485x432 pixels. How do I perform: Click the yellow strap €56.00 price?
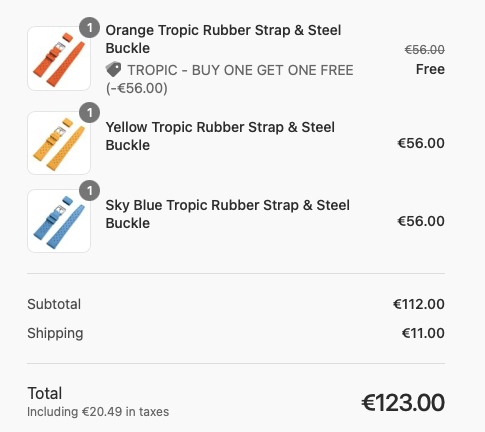421,143
